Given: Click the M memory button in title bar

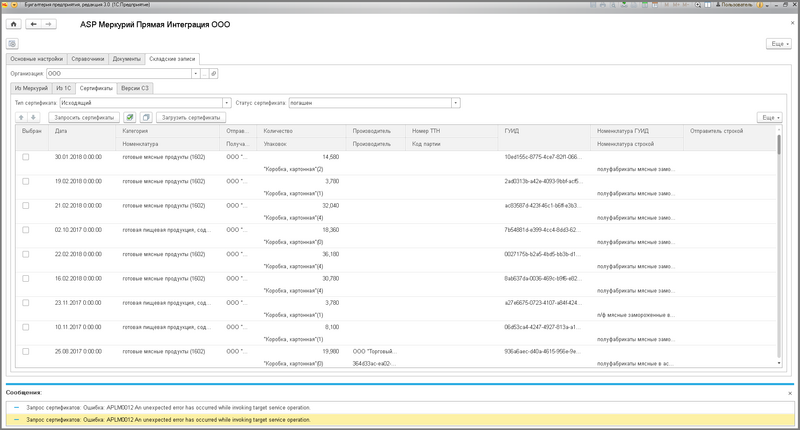Looking at the screenshot, I should coord(667,5).
